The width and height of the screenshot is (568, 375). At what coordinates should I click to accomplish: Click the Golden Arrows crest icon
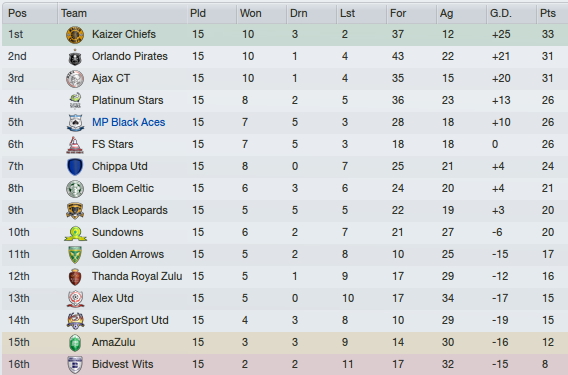[x=75, y=255]
